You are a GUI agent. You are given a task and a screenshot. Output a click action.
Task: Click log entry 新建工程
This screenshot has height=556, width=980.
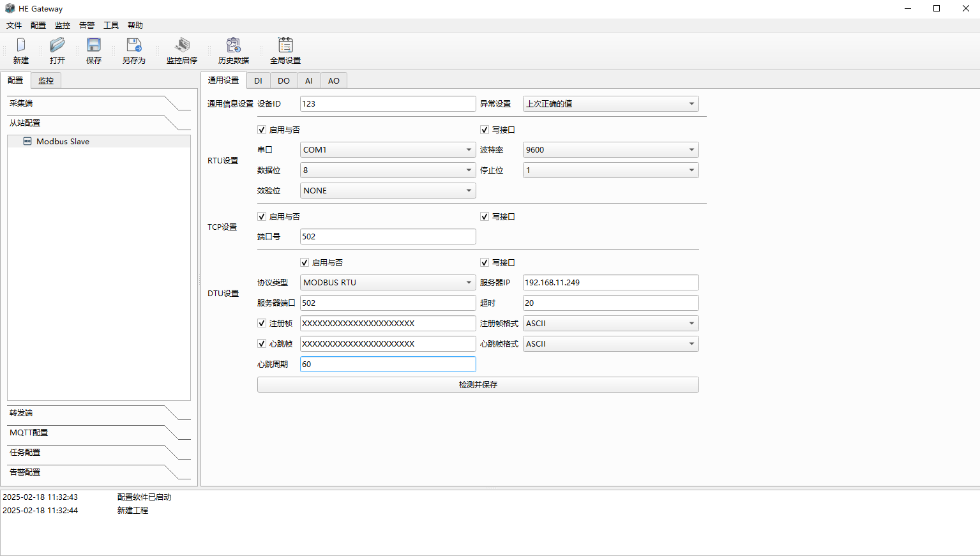coord(133,510)
